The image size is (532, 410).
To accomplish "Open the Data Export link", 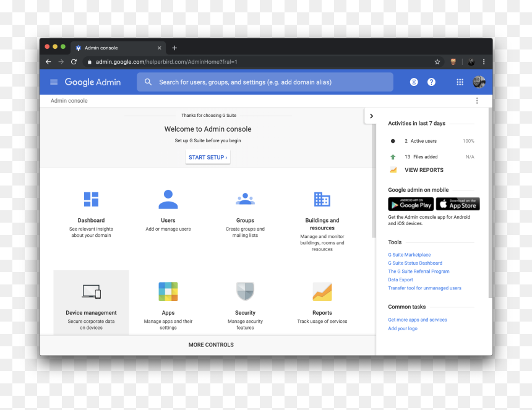I will [400, 280].
